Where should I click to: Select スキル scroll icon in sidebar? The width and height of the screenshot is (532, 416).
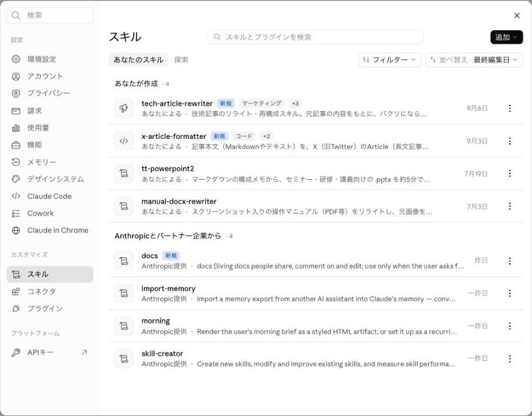coord(16,274)
